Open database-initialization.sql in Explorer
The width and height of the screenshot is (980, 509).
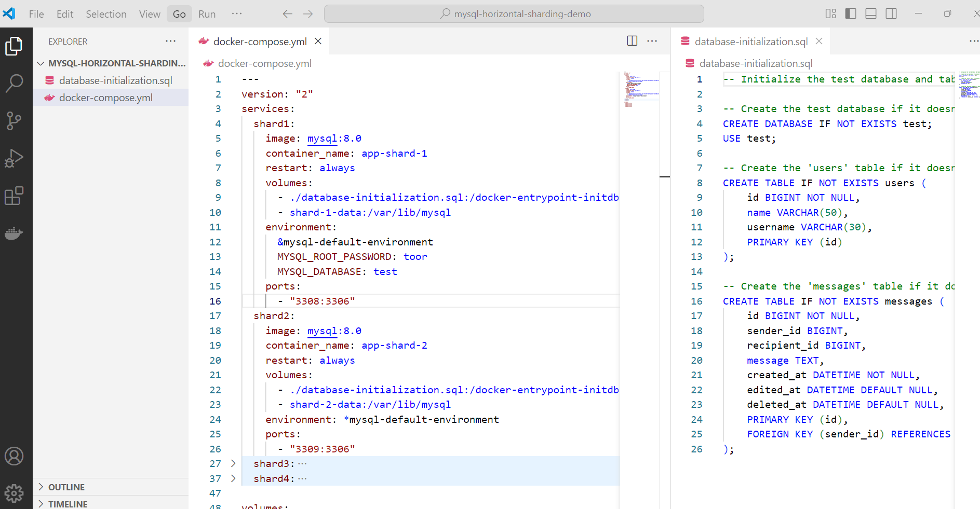tap(115, 80)
